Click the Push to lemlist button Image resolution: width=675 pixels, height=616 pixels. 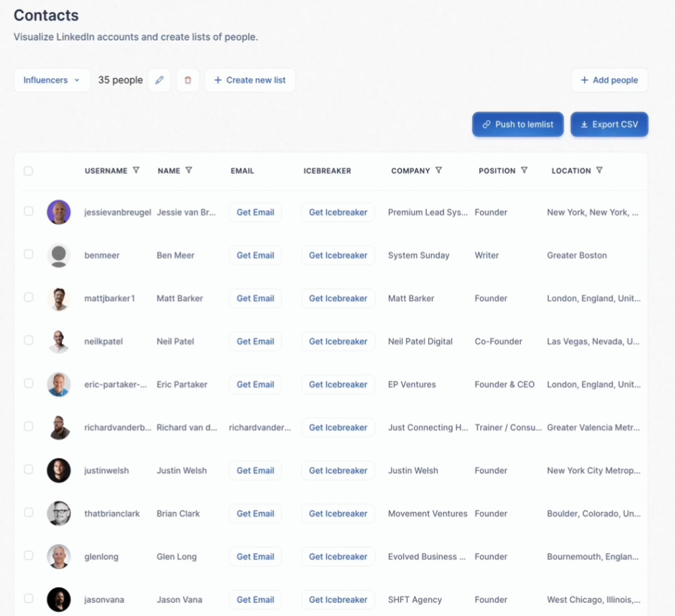(518, 125)
